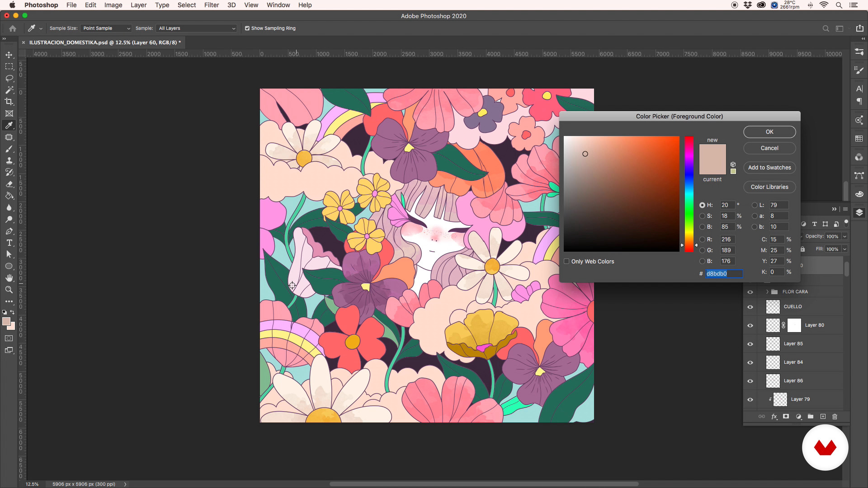This screenshot has height=488, width=868.
Task: Select the Zoom tool
Action: pyautogui.click(x=9, y=290)
